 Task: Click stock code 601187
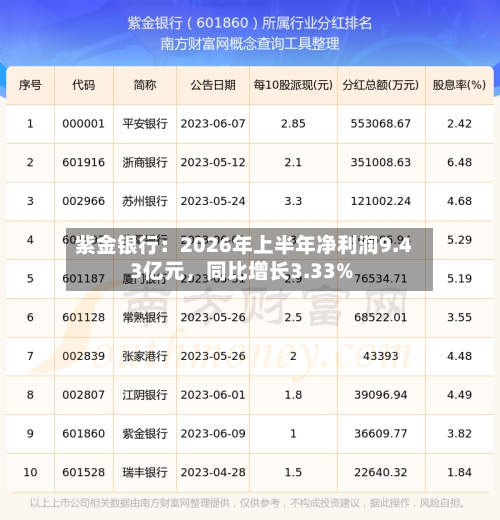click(x=84, y=278)
